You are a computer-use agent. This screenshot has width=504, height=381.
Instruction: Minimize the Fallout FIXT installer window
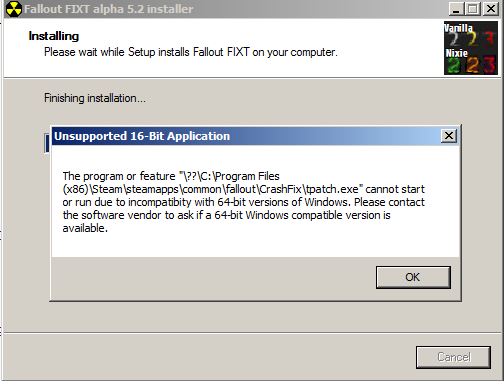pyautogui.click(x=456, y=9)
